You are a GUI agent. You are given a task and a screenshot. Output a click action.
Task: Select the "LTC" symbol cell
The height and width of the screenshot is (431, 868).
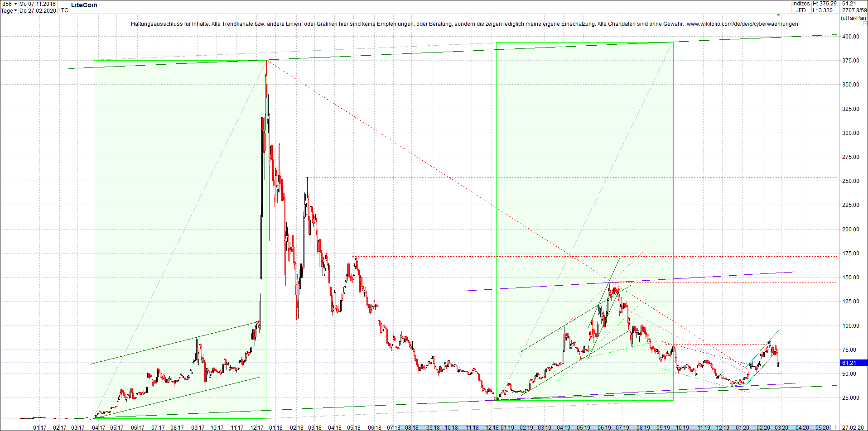(x=63, y=10)
